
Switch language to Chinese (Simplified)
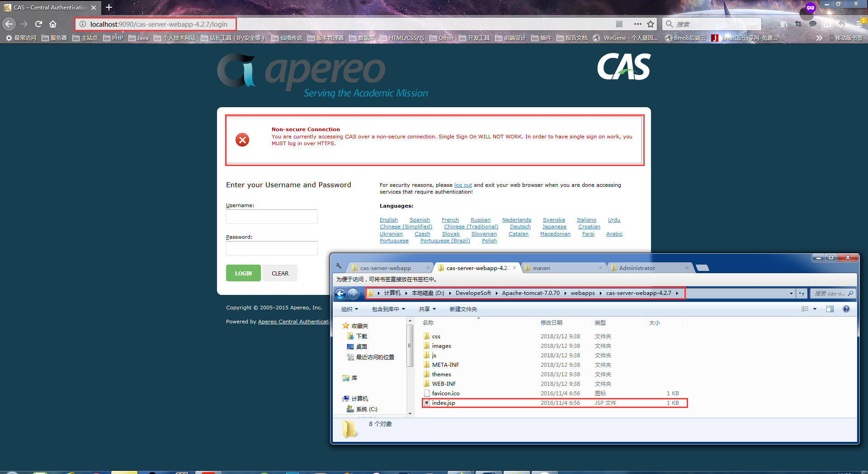pos(406,227)
